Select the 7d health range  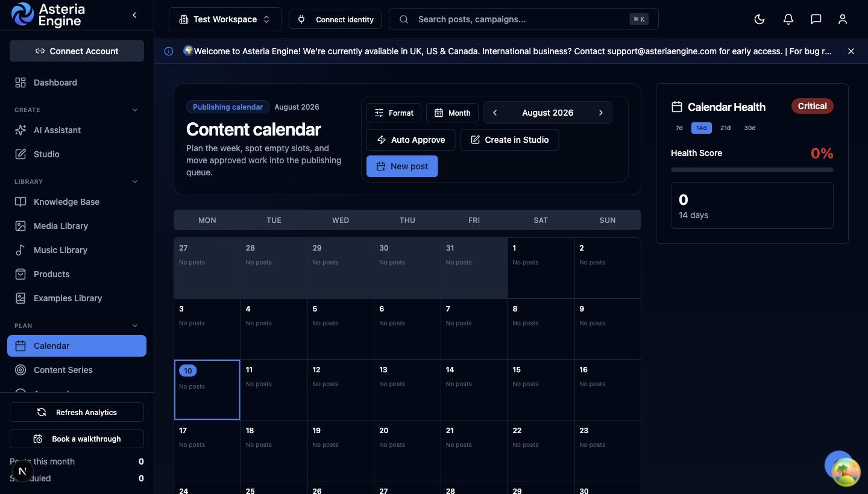tap(679, 128)
